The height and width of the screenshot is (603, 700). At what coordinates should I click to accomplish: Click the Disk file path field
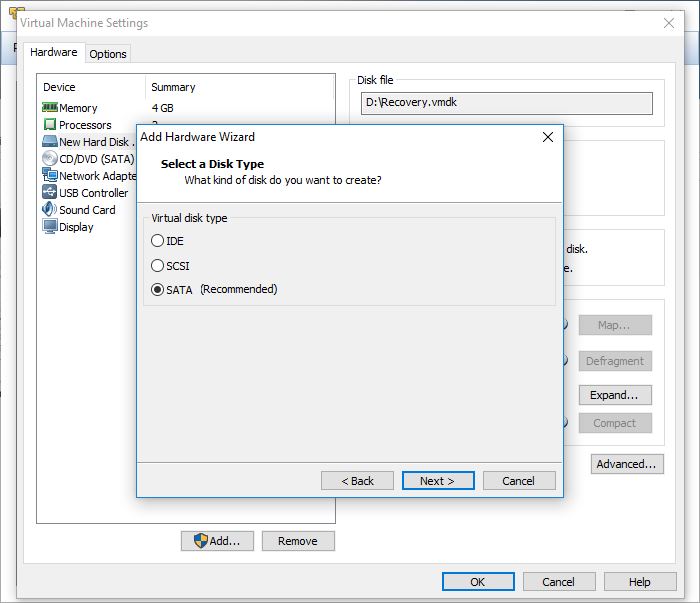pyautogui.click(x=507, y=103)
